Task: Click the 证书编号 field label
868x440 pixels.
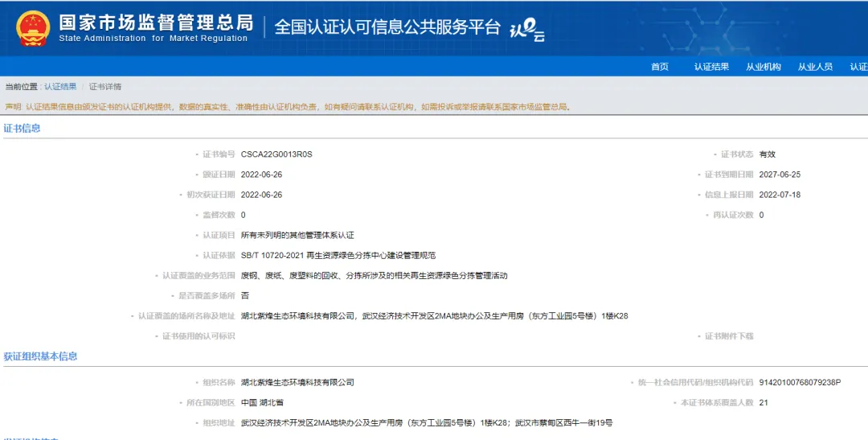Action: tap(219, 154)
